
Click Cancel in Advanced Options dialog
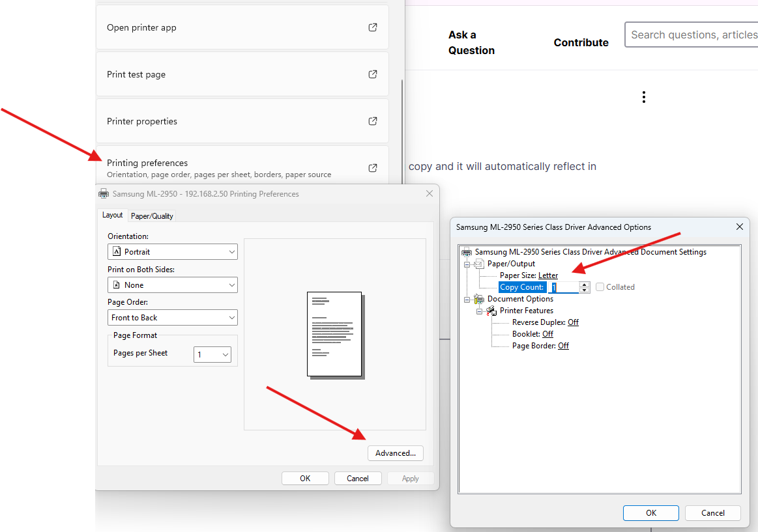tap(713, 512)
